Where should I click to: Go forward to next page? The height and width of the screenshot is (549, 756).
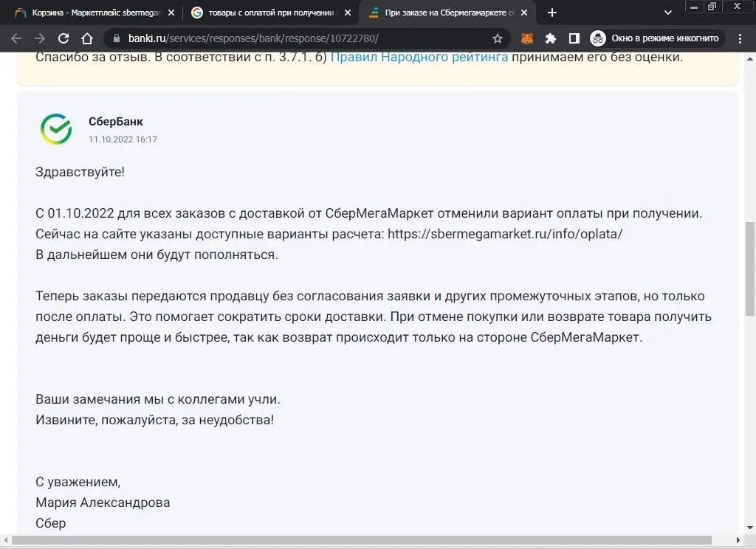(x=40, y=38)
